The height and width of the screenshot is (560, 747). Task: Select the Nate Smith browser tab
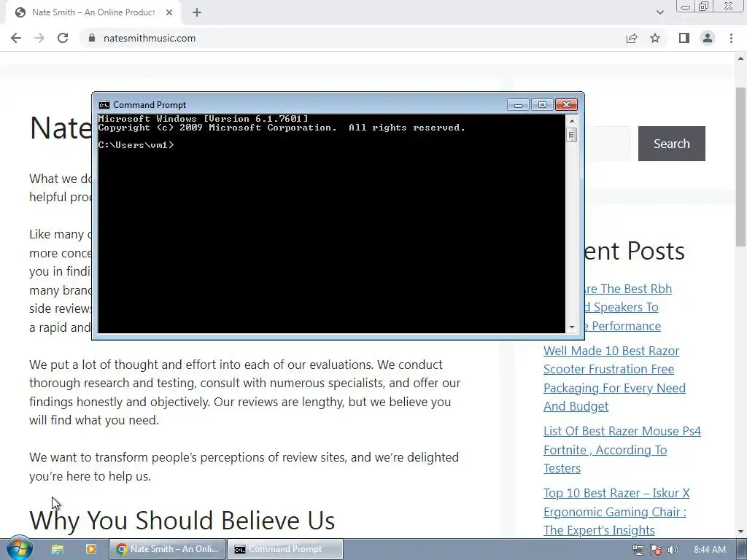click(93, 12)
